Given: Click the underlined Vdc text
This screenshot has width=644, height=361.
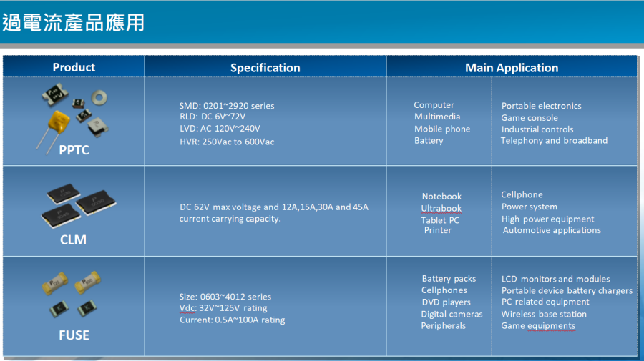Looking at the screenshot, I should 187,308.
